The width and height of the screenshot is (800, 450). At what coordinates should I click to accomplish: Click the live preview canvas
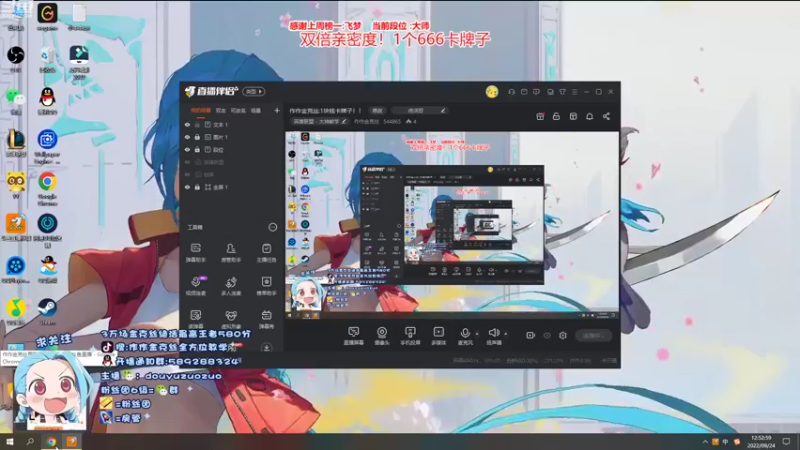452,225
